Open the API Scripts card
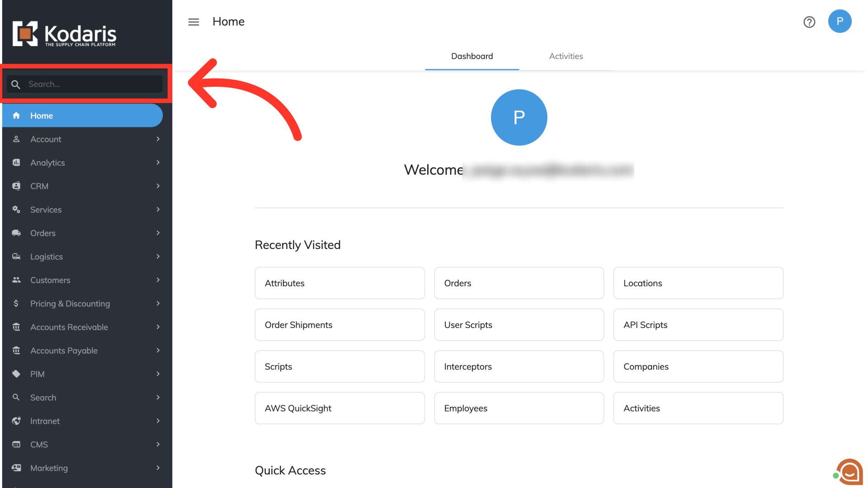868x488 pixels. [x=698, y=325]
